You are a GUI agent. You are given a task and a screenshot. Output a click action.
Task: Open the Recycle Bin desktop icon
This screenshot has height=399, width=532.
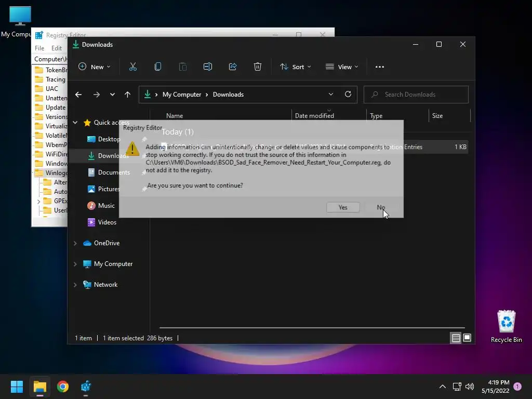click(x=506, y=326)
